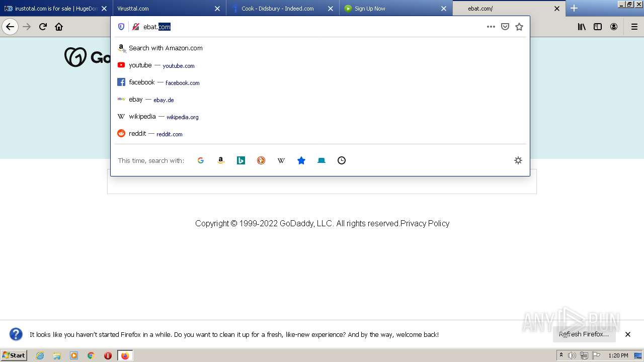This screenshot has width=644, height=362.
Task: Open page actions three-dot menu
Action: click(x=491, y=27)
